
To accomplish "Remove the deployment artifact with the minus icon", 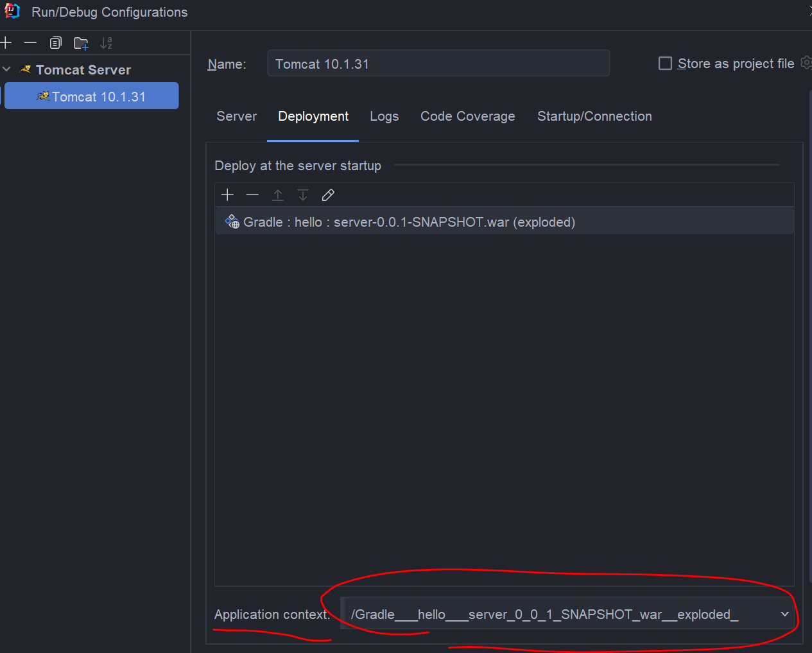I will (252, 195).
